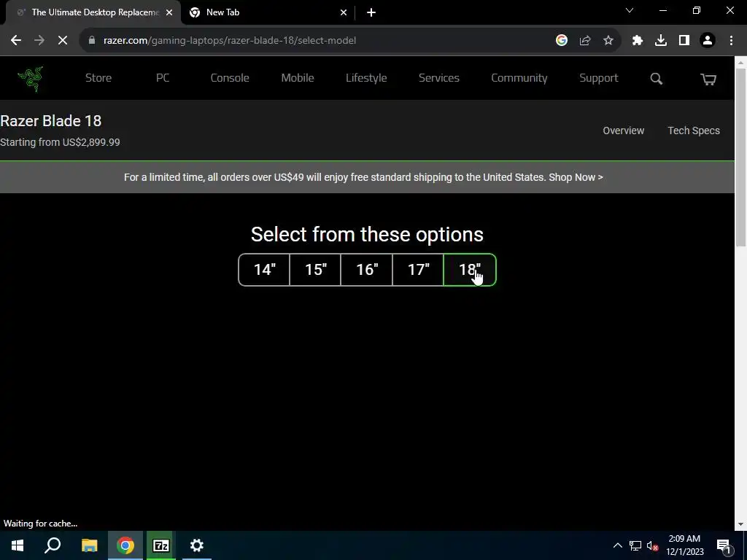Open the Services menu

[x=438, y=78]
